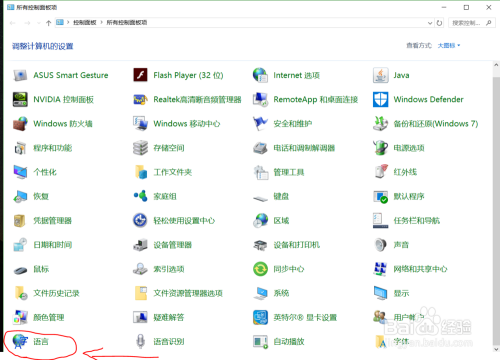Open 恢复 icon
Viewport: 500px width, 360px height.
point(20,196)
